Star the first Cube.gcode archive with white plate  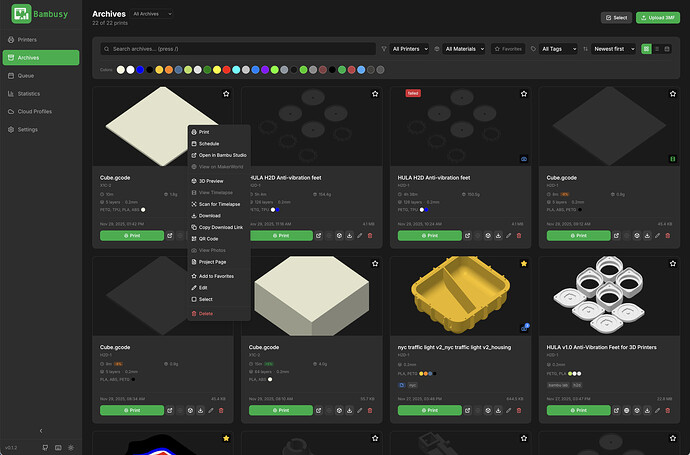pos(226,94)
